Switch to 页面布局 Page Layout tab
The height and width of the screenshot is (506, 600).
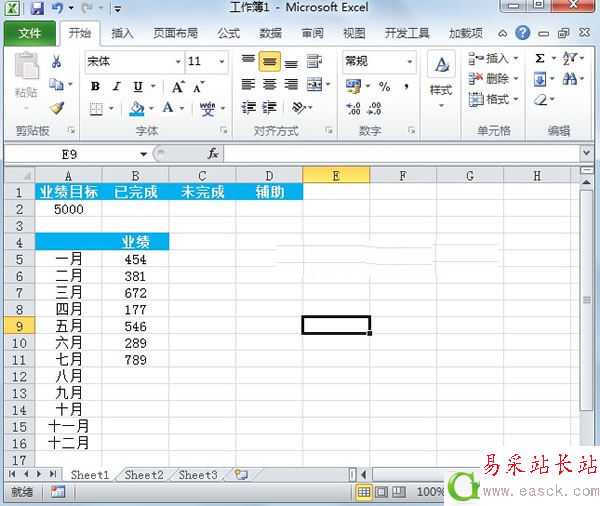[x=176, y=34]
